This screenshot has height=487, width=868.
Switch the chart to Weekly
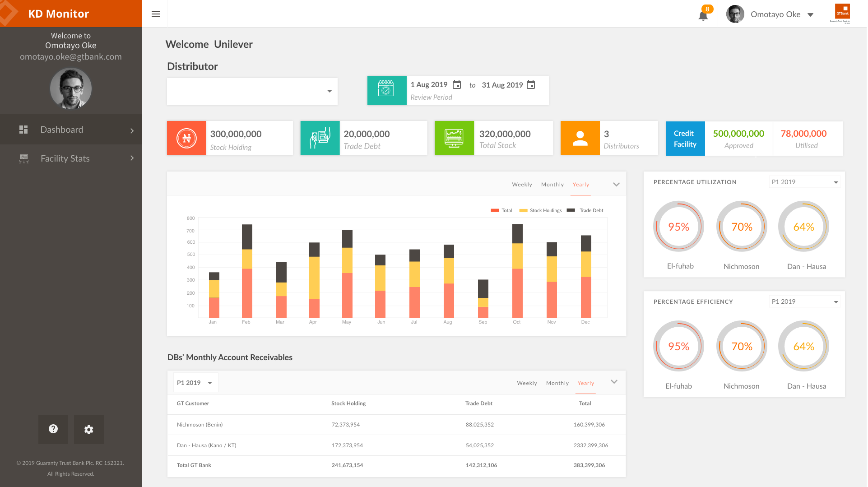pos(522,185)
